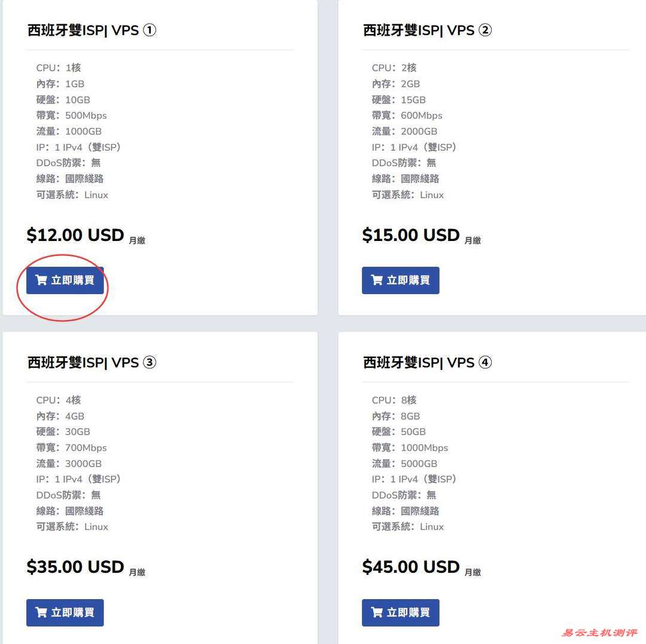Click the $15.00 USD price text
Image resolution: width=646 pixels, height=644 pixels.
410,234
